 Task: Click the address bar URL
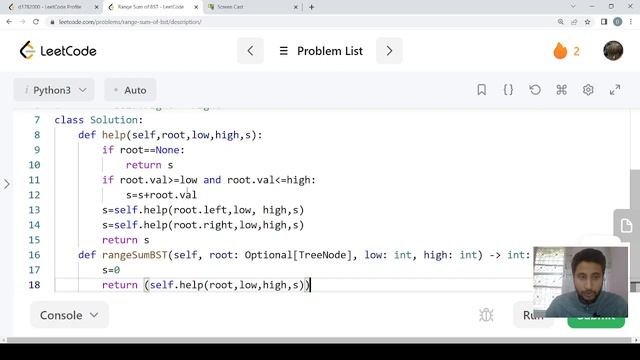pos(130,22)
